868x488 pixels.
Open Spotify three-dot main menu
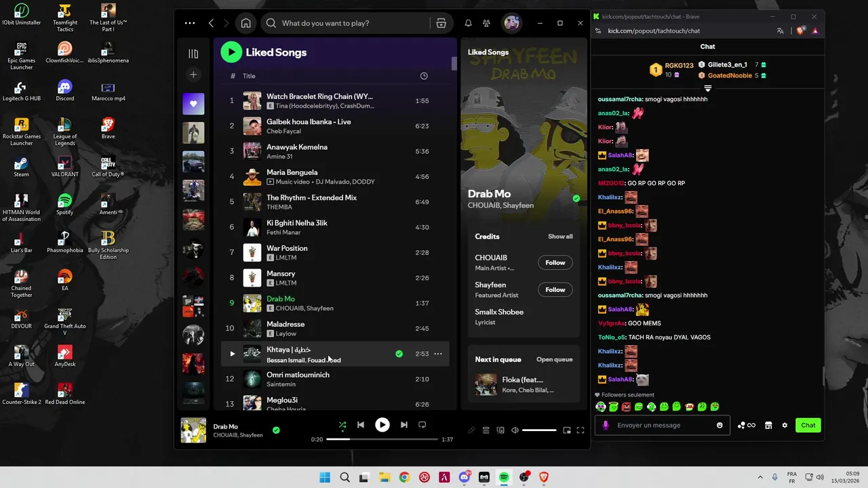coord(190,23)
